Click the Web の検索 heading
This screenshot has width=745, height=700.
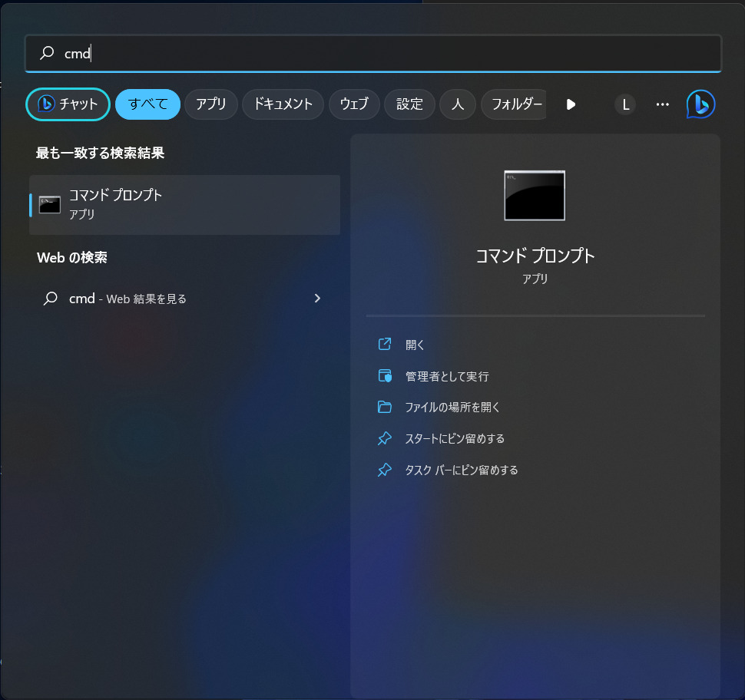[71, 257]
